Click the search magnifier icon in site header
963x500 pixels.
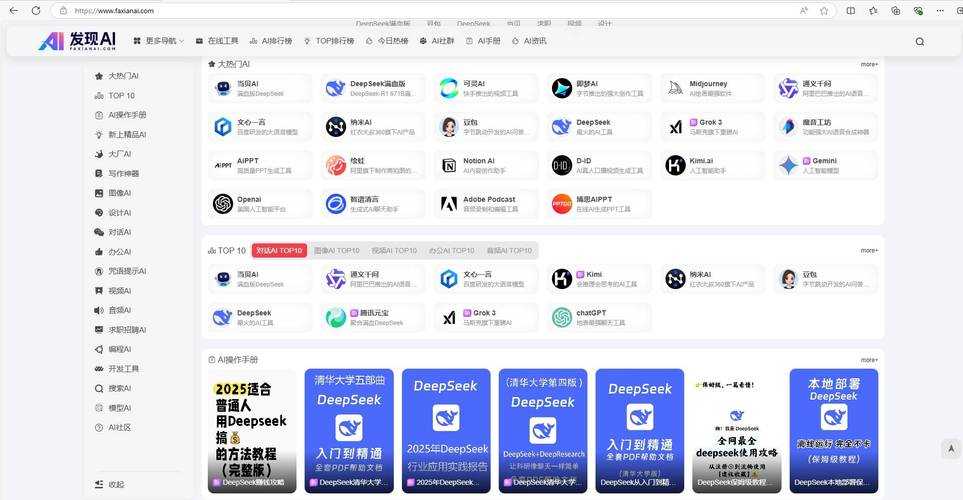tap(919, 42)
